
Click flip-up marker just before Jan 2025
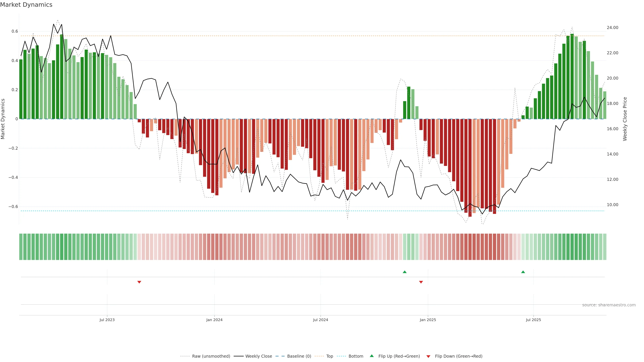[405, 272]
